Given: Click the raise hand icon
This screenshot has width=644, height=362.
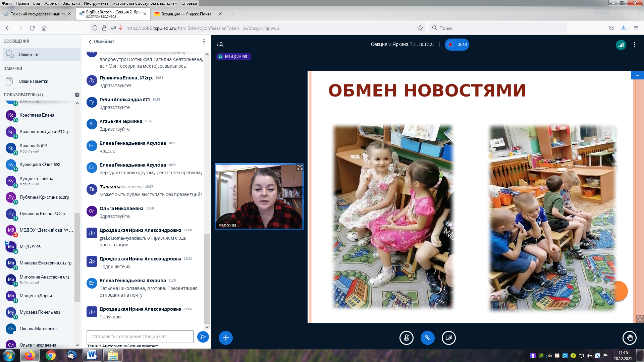Looking at the screenshot, I should pos(629,338).
